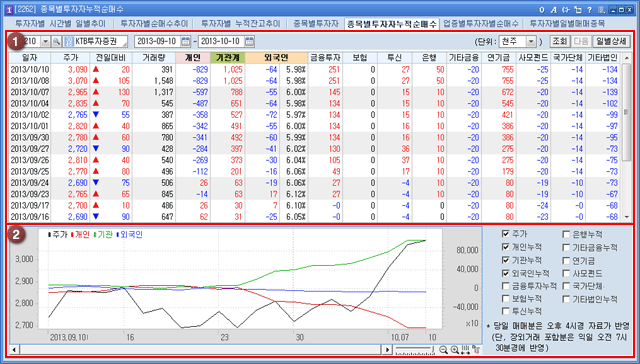The width and height of the screenshot is (640, 364).
Task: Open the start date calendar picker
Action: pos(186,41)
